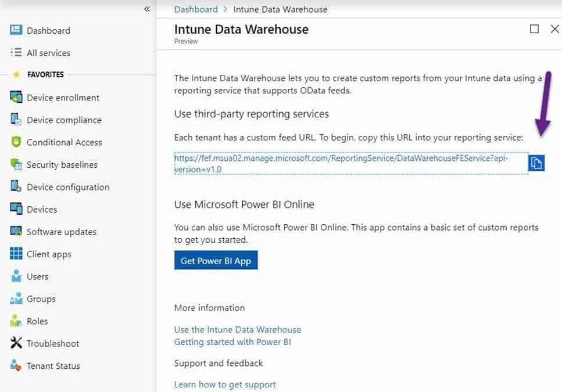Click the Use Microsoft Power BI Online heading
Viewport: 562px width, 392px height.
[244, 204]
